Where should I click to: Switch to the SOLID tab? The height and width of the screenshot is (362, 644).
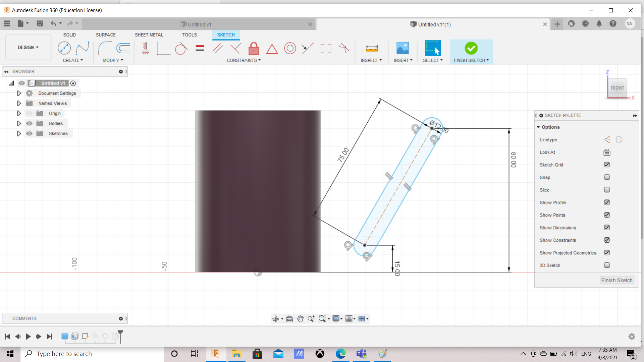(x=69, y=35)
